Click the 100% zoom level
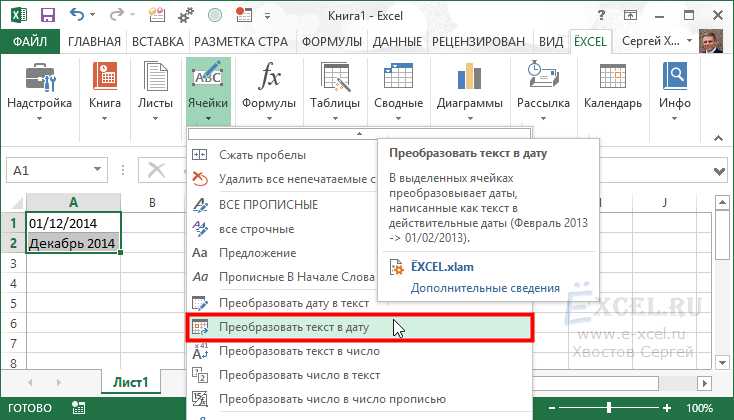Viewport: 734px width, 420px height. pyautogui.click(x=699, y=408)
